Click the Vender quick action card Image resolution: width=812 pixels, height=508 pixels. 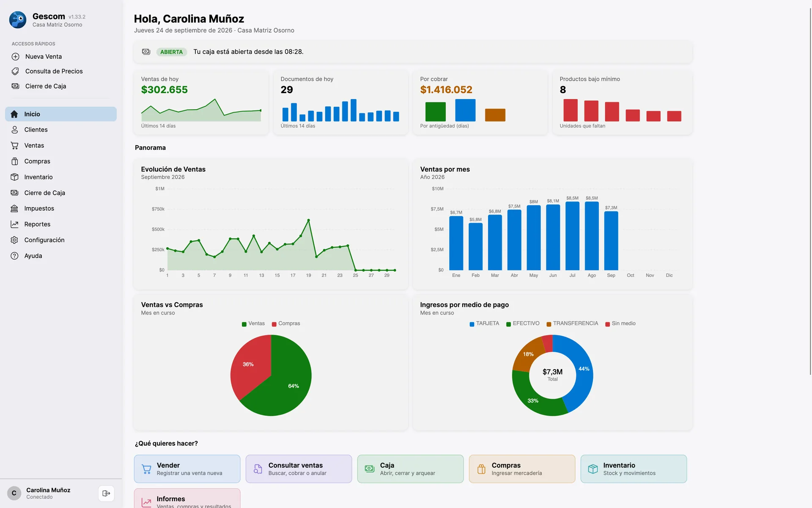coord(187,469)
